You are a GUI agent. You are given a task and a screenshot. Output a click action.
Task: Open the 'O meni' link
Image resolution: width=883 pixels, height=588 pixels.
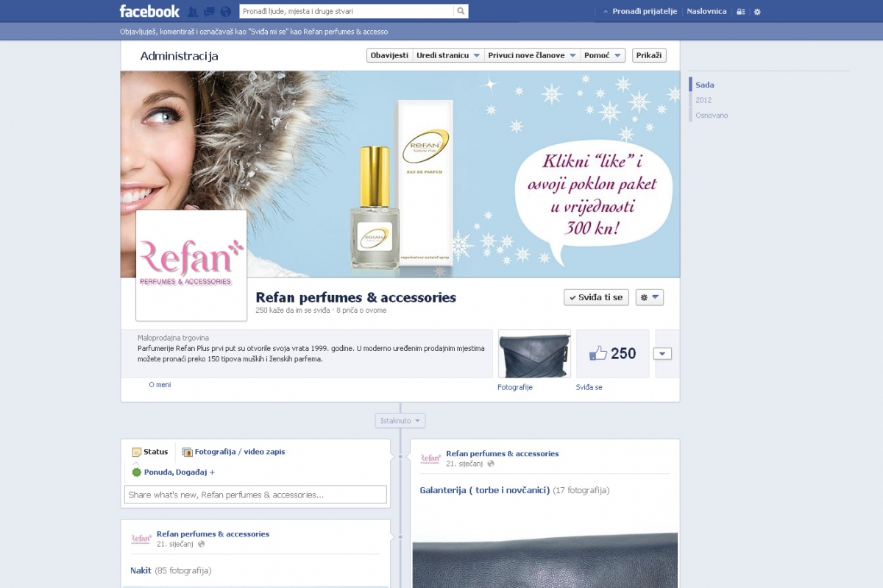coord(160,384)
